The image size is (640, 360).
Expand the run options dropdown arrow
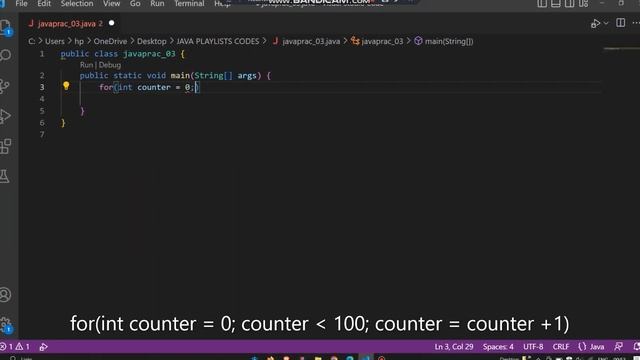coord(606,23)
